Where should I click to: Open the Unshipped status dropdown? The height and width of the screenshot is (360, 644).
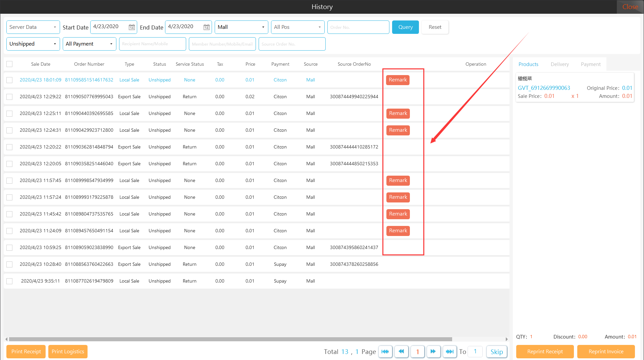click(x=33, y=44)
